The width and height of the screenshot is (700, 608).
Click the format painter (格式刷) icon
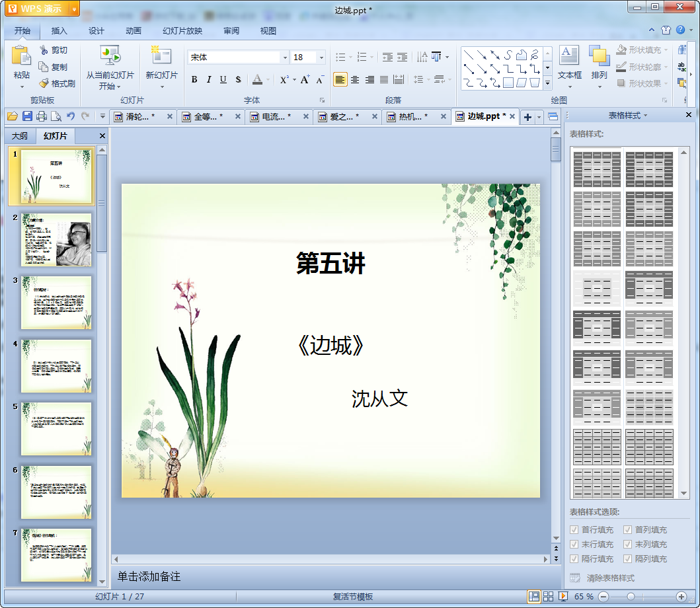pyautogui.click(x=44, y=84)
